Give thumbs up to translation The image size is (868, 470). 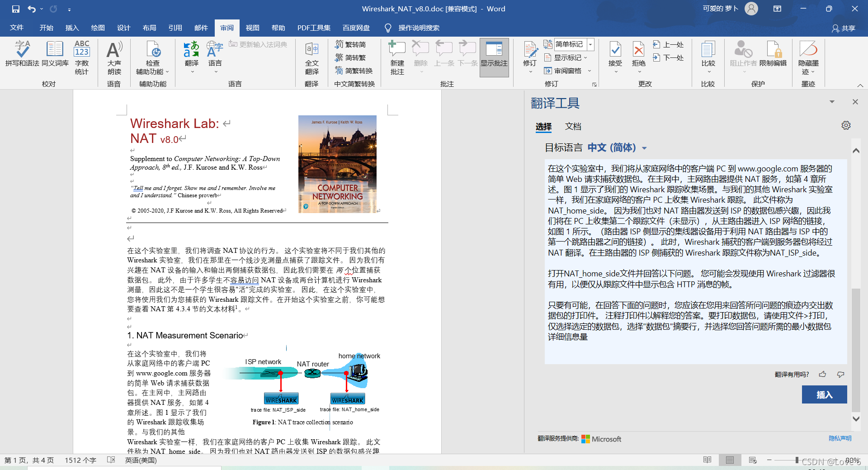822,374
